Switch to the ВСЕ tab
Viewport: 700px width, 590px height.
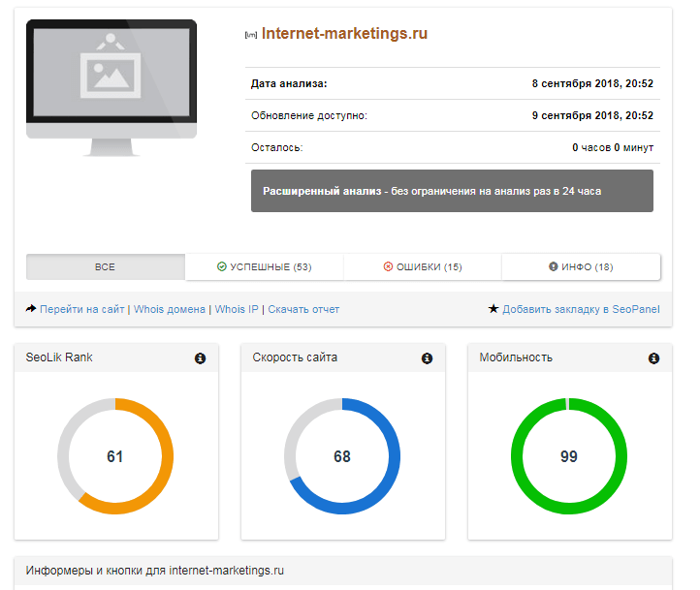click(x=105, y=267)
